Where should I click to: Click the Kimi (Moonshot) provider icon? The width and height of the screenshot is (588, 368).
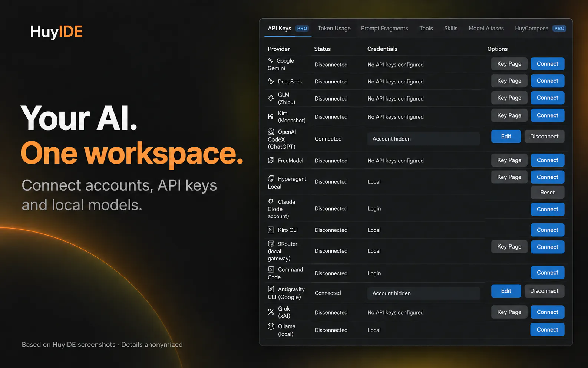(271, 116)
